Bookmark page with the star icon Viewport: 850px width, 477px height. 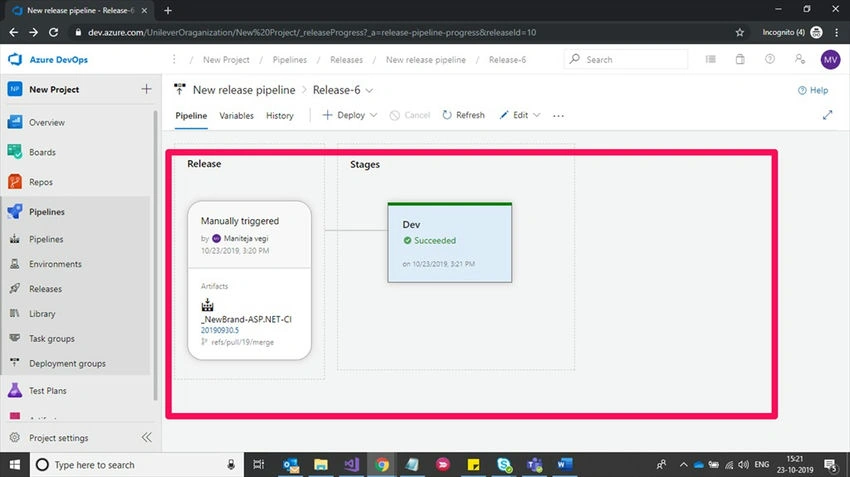739,33
